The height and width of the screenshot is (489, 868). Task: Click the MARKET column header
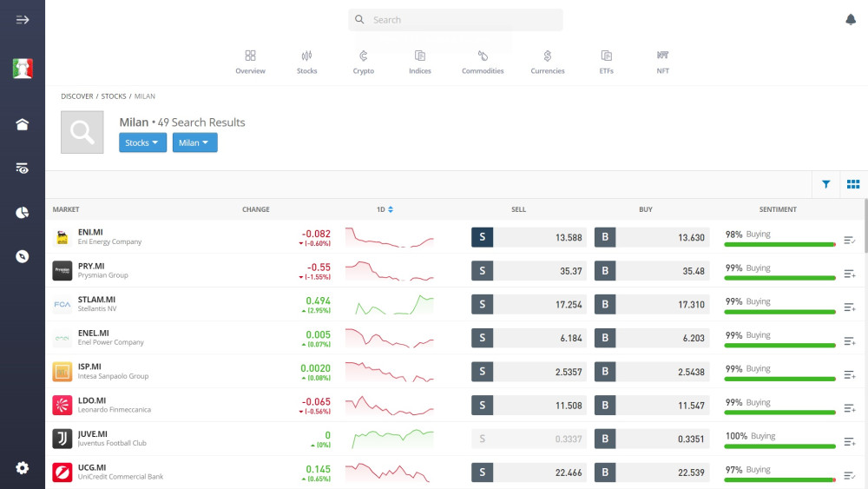point(66,209)
